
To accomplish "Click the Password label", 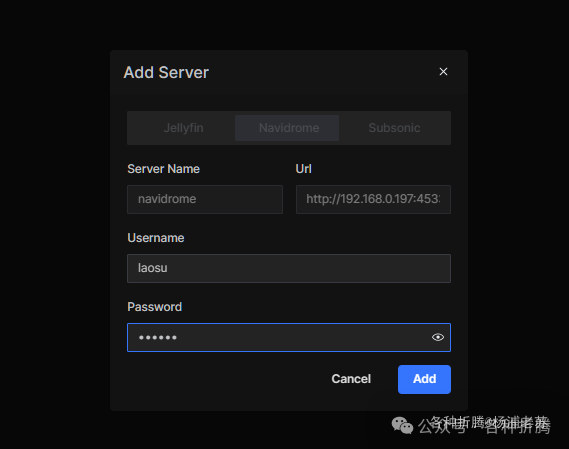I will tap(155, 307).
